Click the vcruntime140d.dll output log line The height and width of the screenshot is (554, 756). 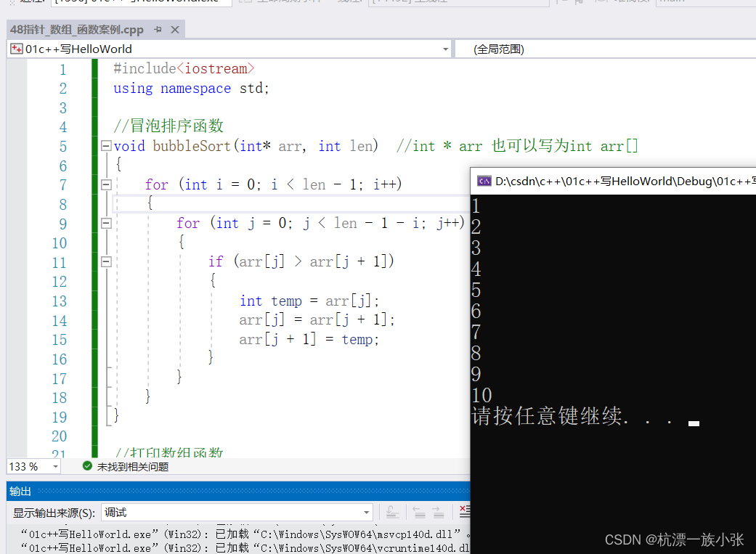tap(245, 547)
